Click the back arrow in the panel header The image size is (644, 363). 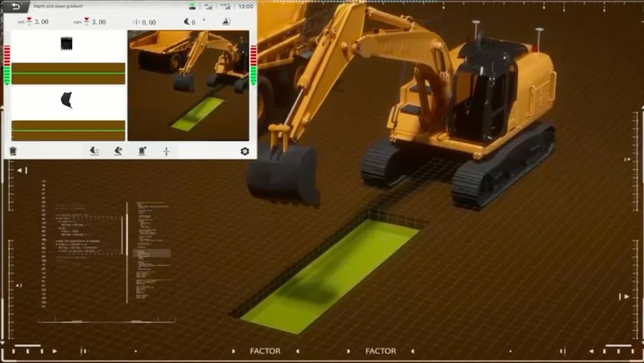pyautogui.click(x=16, y=7)
